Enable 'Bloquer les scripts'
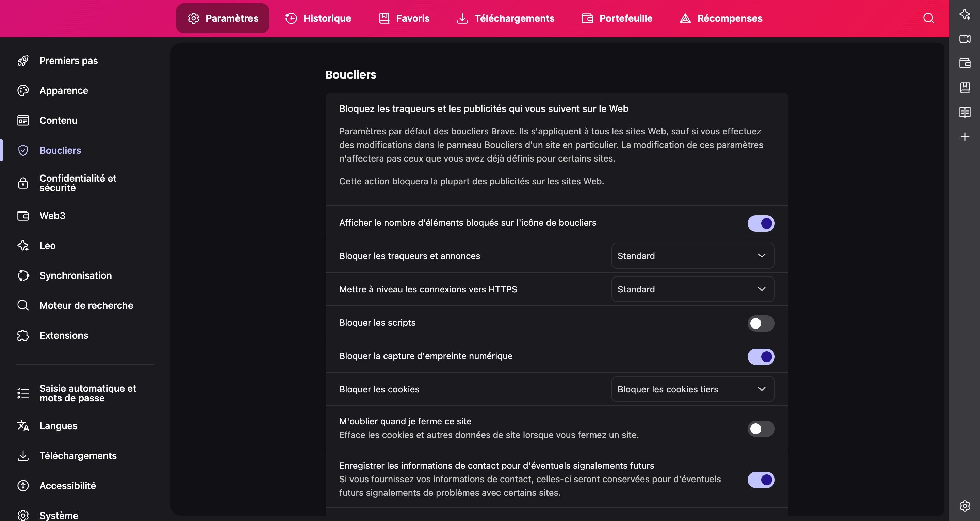 (x=761, y=323)
